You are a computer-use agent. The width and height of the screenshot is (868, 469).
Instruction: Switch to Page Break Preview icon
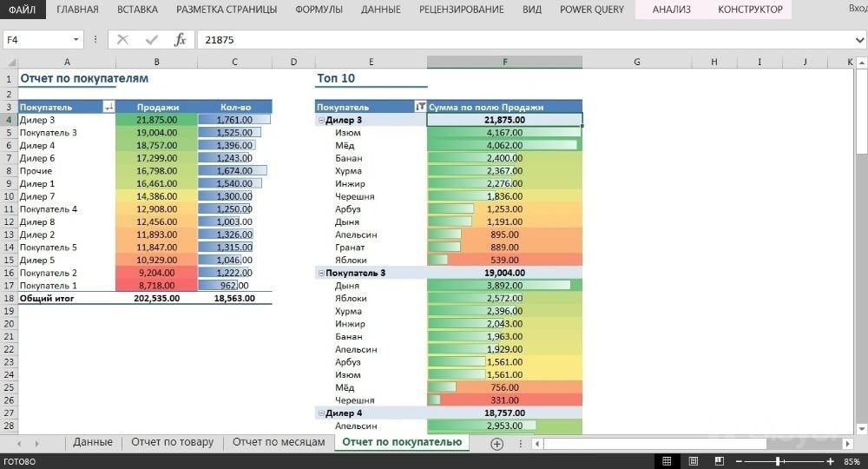[x=715, y=460]
